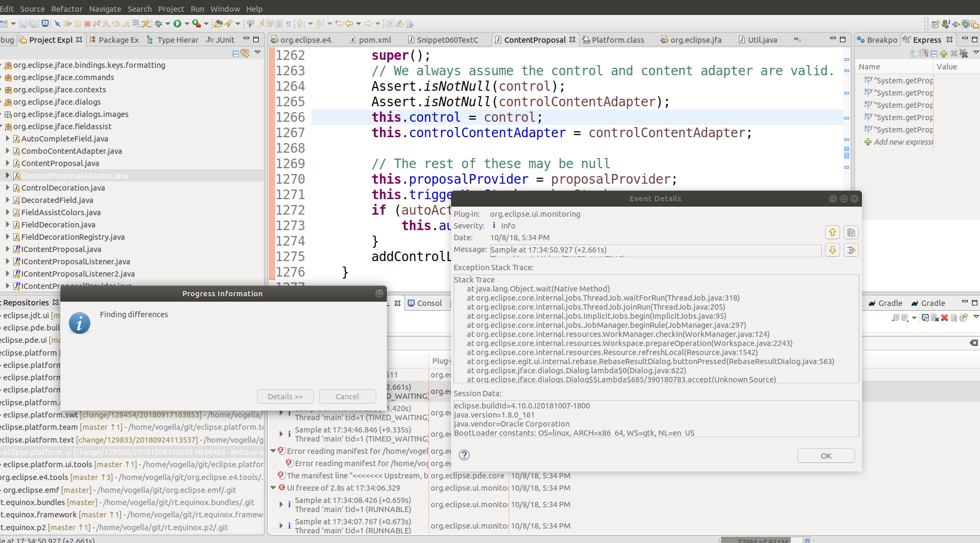This screenshot has width=980, height=543.
Task: Click the Back navigation arrow in the toolbar
Action: (349, 23)
